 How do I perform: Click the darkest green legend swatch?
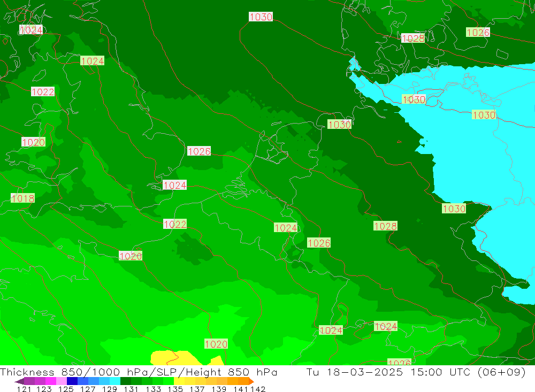click(126, 381)
